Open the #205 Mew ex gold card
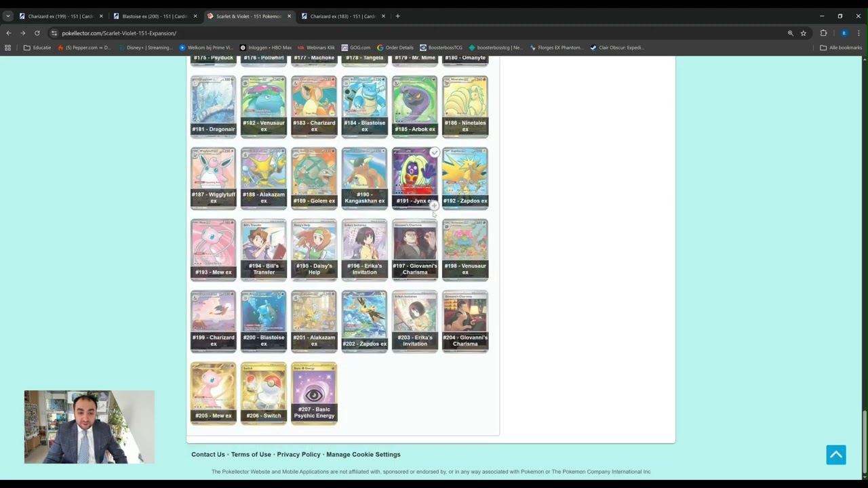Screen dimensions: 868x488 [x=214, y=393]
